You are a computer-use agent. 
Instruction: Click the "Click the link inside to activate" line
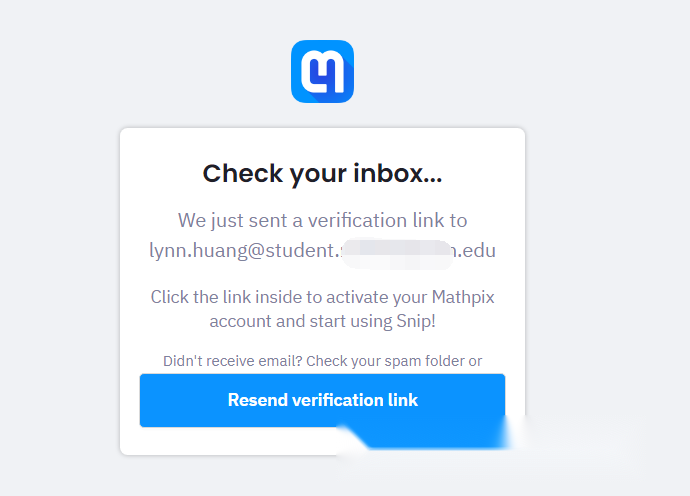pyautogui.click(x=322, y=297)
